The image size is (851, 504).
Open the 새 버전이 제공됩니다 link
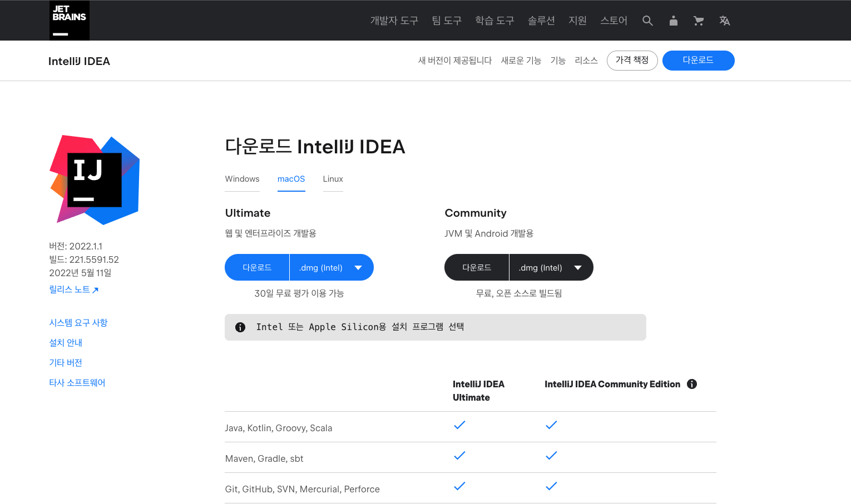point(455,61)
